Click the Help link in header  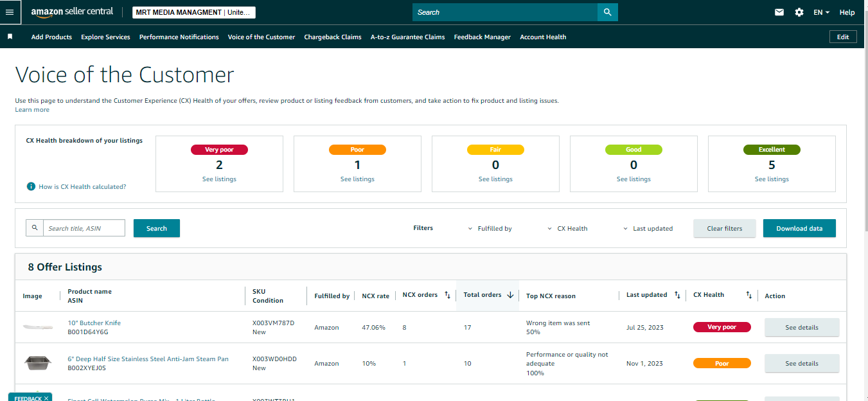(x=847, y=12)
